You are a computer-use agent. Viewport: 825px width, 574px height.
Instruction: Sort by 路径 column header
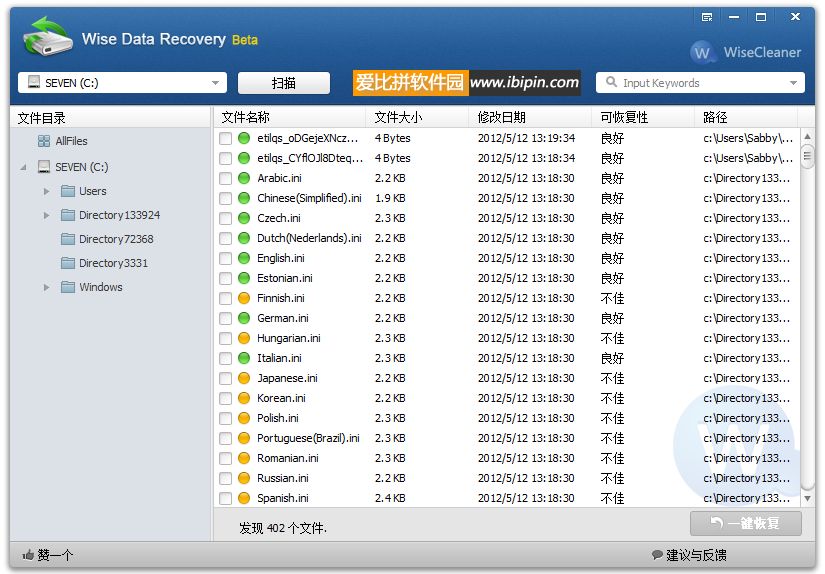[746, 117]
